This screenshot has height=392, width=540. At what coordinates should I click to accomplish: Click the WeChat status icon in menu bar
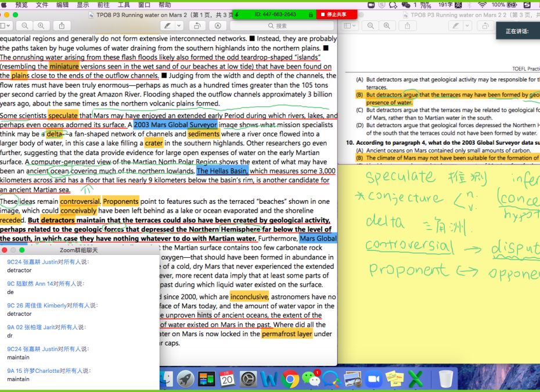click(x=406, y=5)
